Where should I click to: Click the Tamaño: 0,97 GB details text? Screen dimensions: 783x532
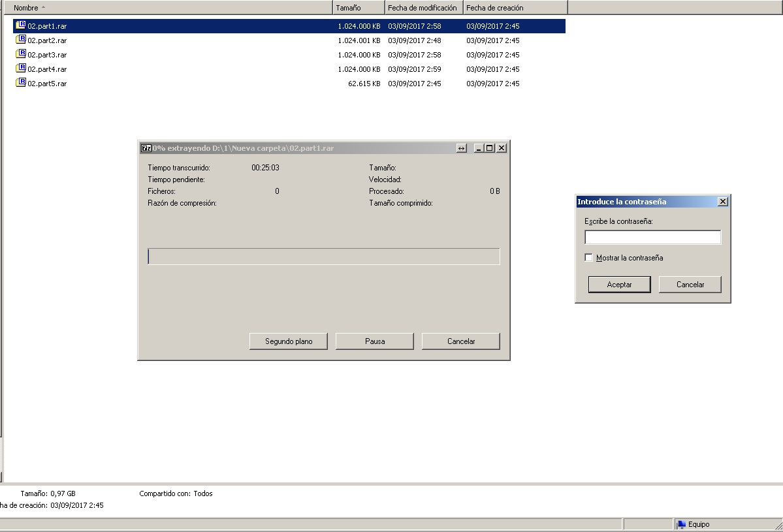point(48,493)
